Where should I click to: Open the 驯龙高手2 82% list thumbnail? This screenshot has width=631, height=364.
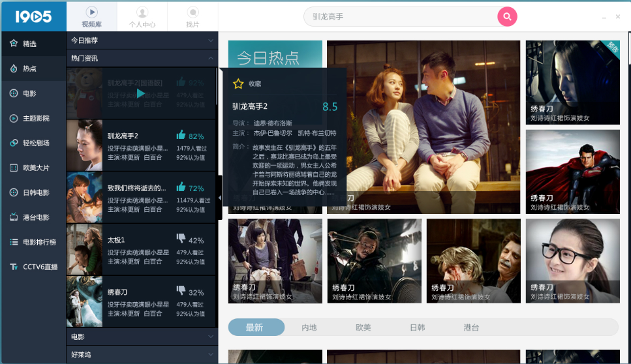85,145
